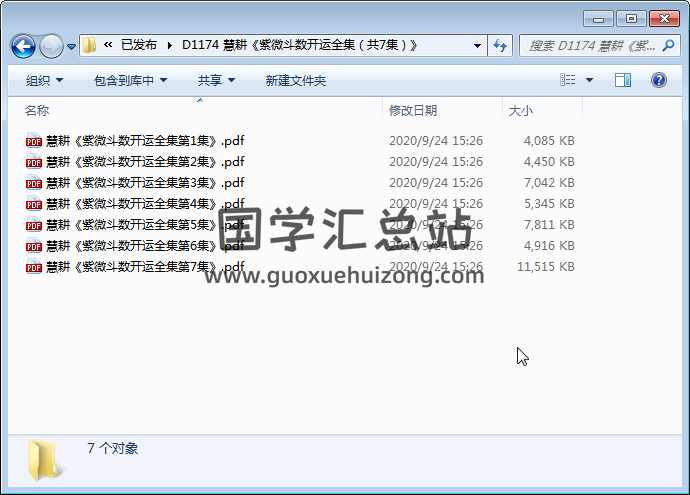Select file 慧耕《紫微斗数开运全集第7集》.pdf

pyautogui.click(x=145, y=266)
